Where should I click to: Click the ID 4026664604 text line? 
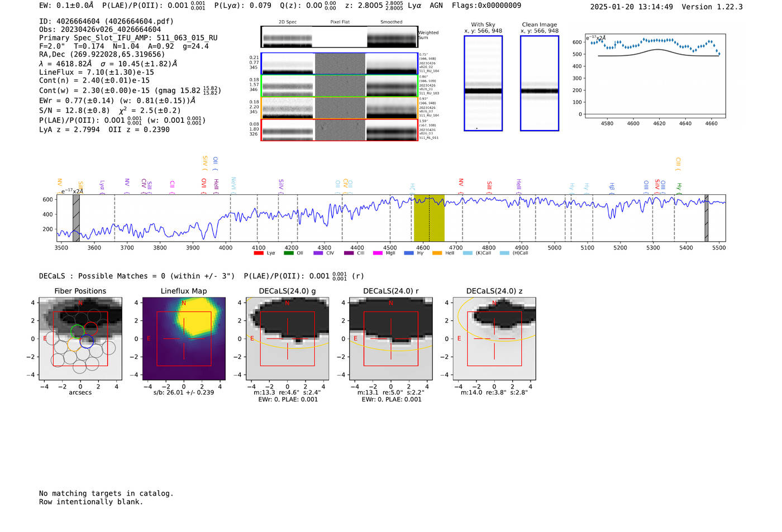click(106, 21)
